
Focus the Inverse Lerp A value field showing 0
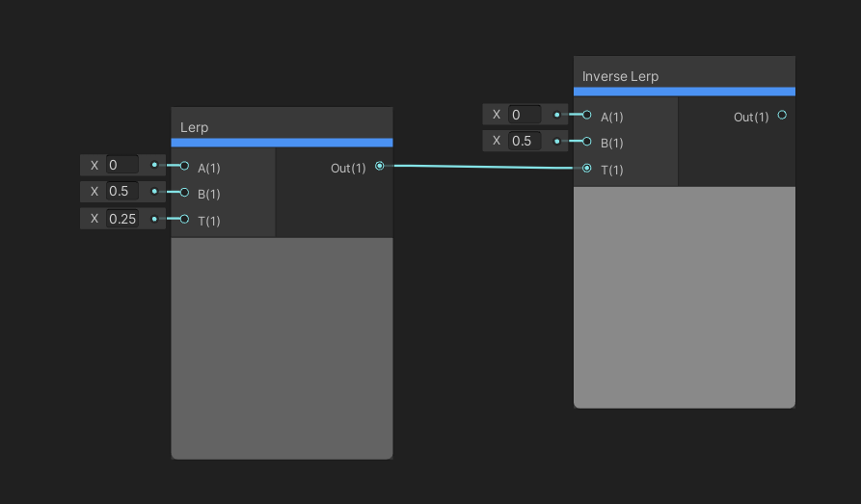(525, 115)
